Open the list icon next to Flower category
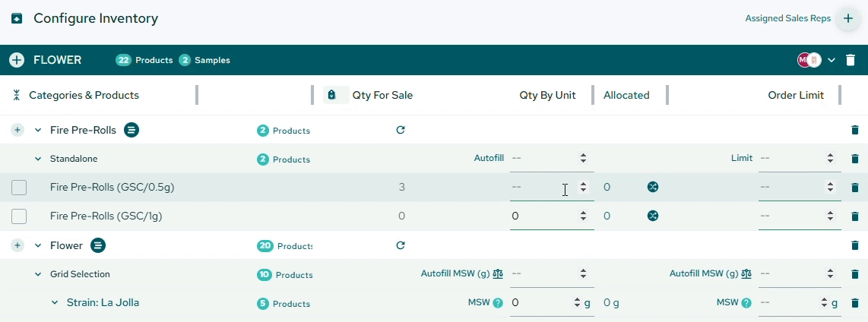This screenshot has height=322, width=868. point(98,245)
